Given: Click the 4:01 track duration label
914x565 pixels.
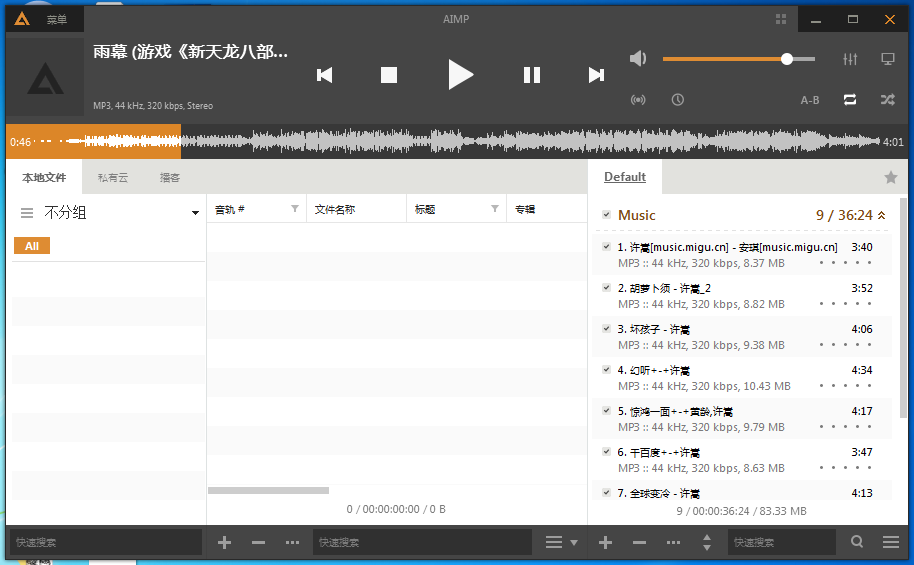Looking at the screenshot, I should [893, 142].
